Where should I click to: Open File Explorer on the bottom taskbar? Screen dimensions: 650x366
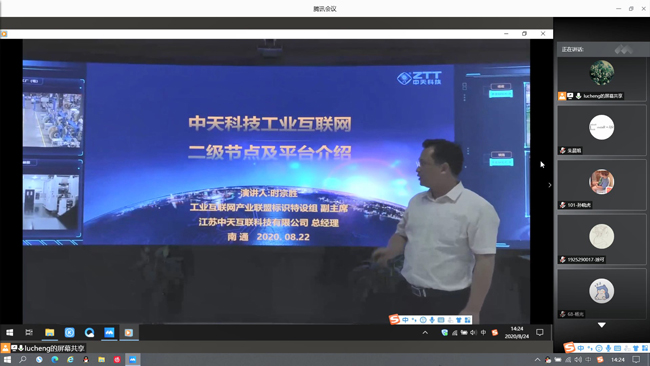(x=101, y=359)
